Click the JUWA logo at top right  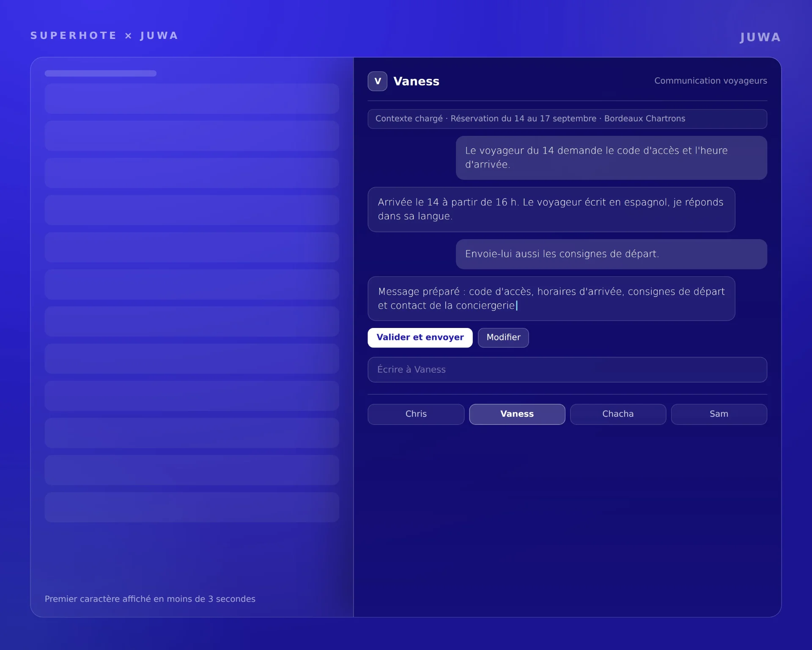(x=760, y=37)
